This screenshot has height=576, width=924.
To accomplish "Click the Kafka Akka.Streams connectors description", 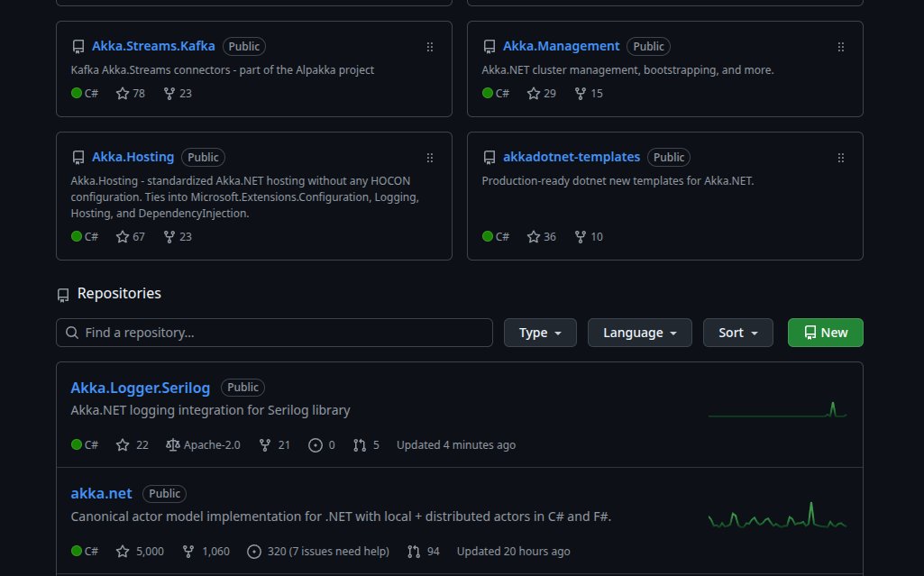I will (222, 69).
